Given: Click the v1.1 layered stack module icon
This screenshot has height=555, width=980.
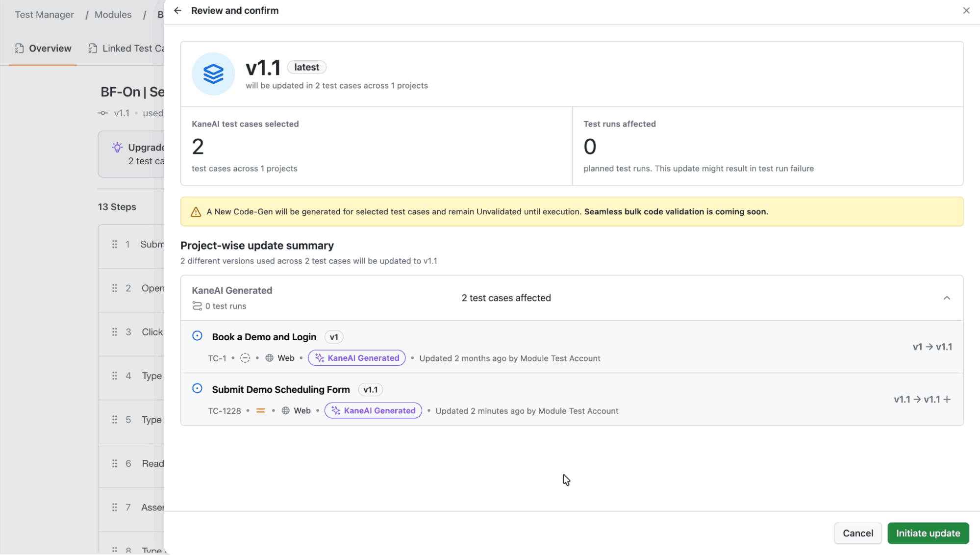Looking at the screenshot, I should point(213,74).
